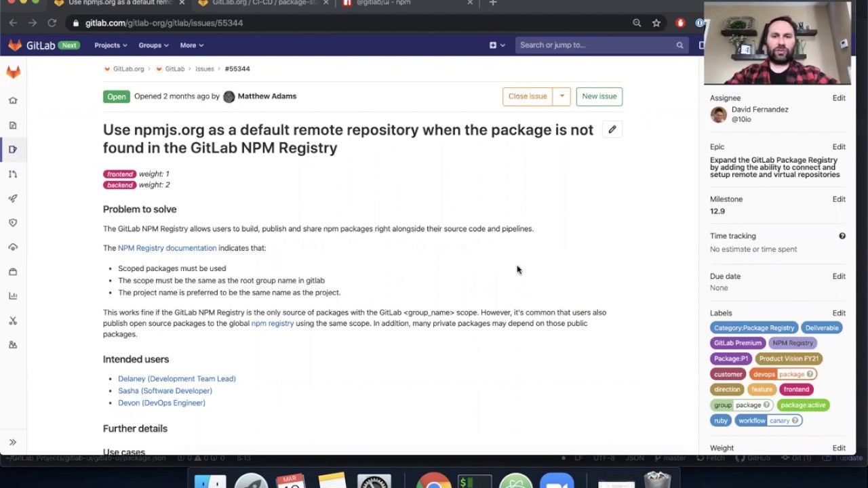Edit issue title with pencil icon
The image size is (868, 488).
[x=612, y=129]
